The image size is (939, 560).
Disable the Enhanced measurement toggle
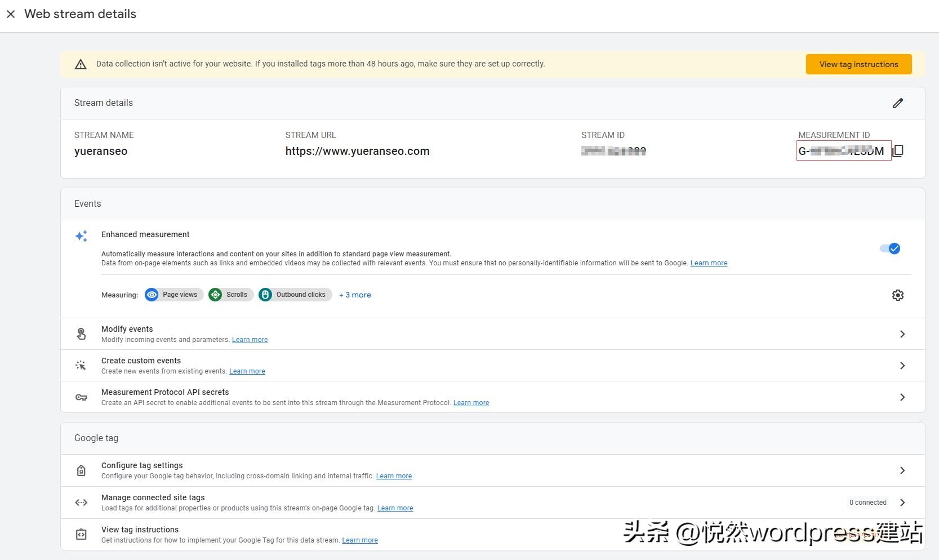pos(889,248)
